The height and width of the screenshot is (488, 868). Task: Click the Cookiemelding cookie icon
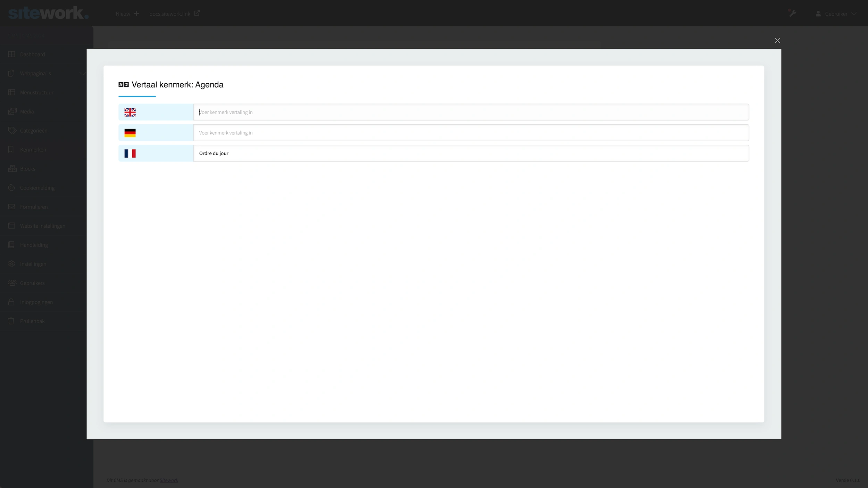pyautogui.click(x=11, y=188)
